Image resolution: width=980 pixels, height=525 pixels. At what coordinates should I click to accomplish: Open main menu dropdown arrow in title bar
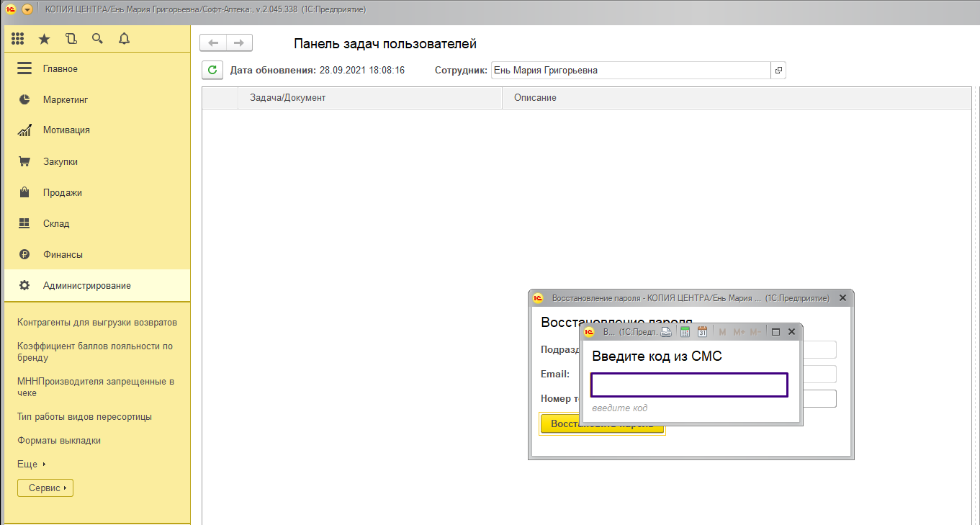27,9
